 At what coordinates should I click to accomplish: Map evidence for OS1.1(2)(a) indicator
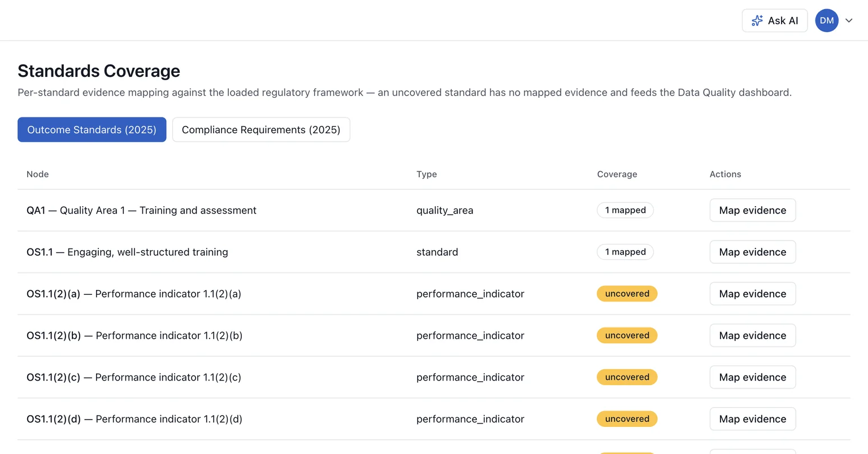[x=753, y=294]
